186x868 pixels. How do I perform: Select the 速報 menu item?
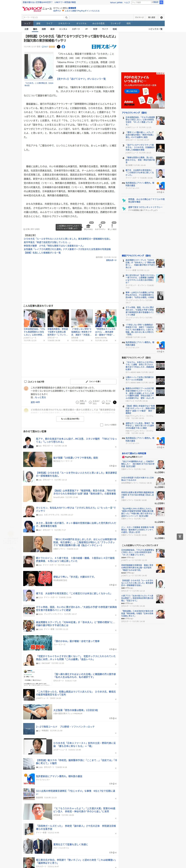click(38, 24)
